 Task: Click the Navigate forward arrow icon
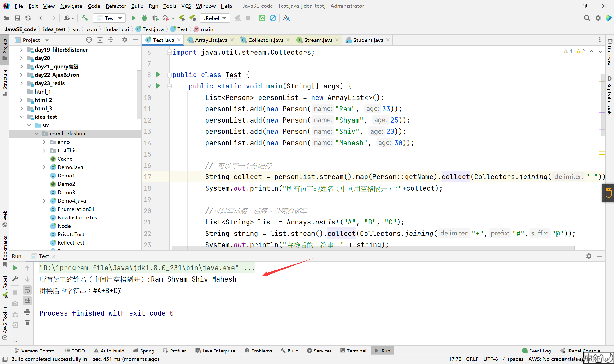click(x=53, y=18)
